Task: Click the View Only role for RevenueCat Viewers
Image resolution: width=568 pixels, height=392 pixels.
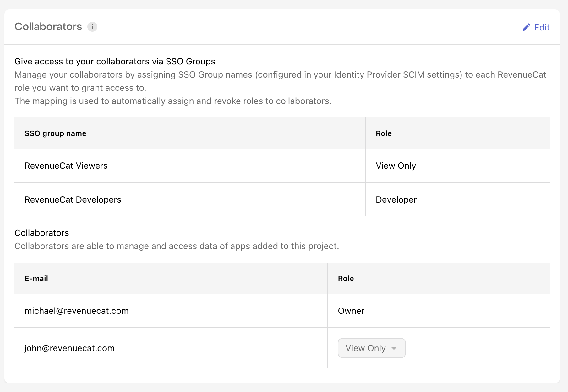Action: (x=396, y=166)
